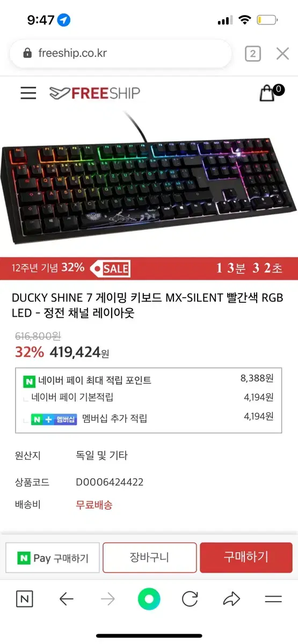Click the N Pay 구매하기 button
298x644 pixels.
tap(52, 558)
